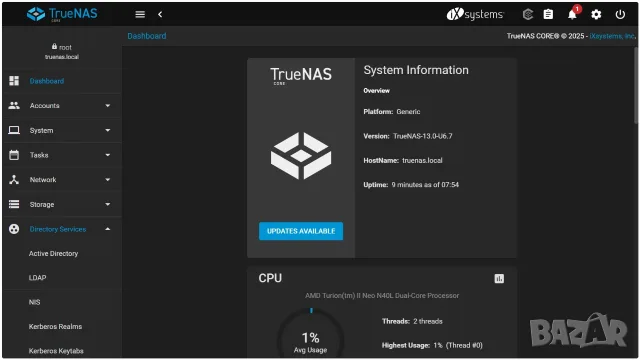Image resolution: width=640 pixels, height=360 pixels.
Task: Click the Dashboard breadcrumb link
Action: 147,36
